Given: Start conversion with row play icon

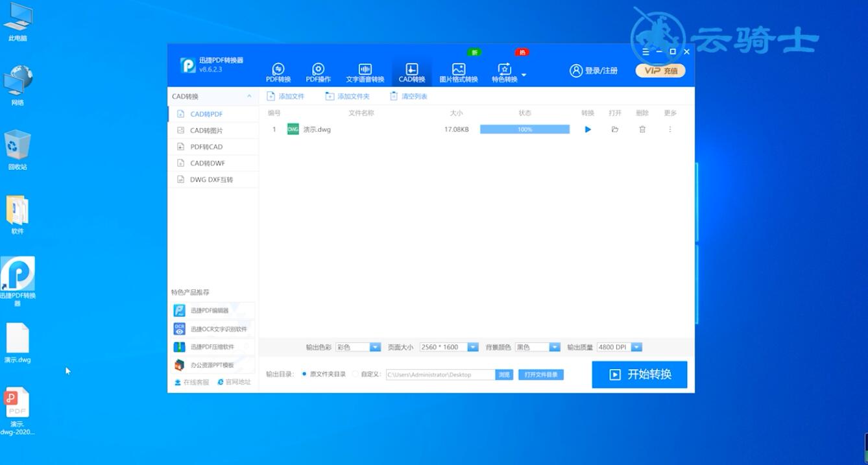Looking at the screenshot, I should (x=588, y=130).
